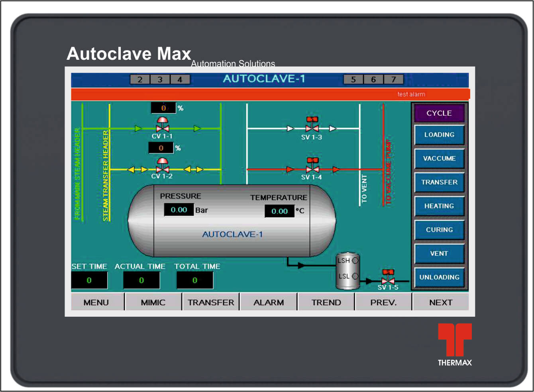Image resolution: width=534 pixels, height=392 pixels.
Task: Click the LSL level switch indicator
Action: click(x=355, y=276)
